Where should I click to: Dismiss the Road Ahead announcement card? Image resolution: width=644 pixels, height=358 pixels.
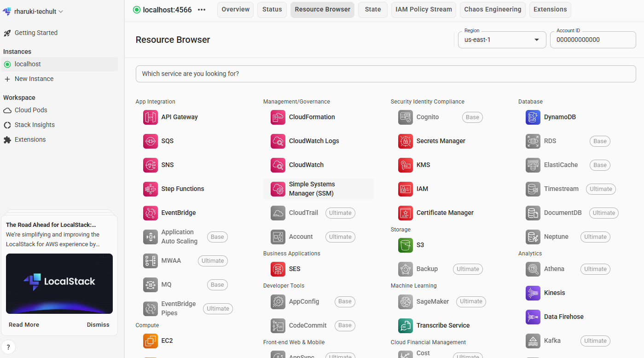click(x=98, y=325)
